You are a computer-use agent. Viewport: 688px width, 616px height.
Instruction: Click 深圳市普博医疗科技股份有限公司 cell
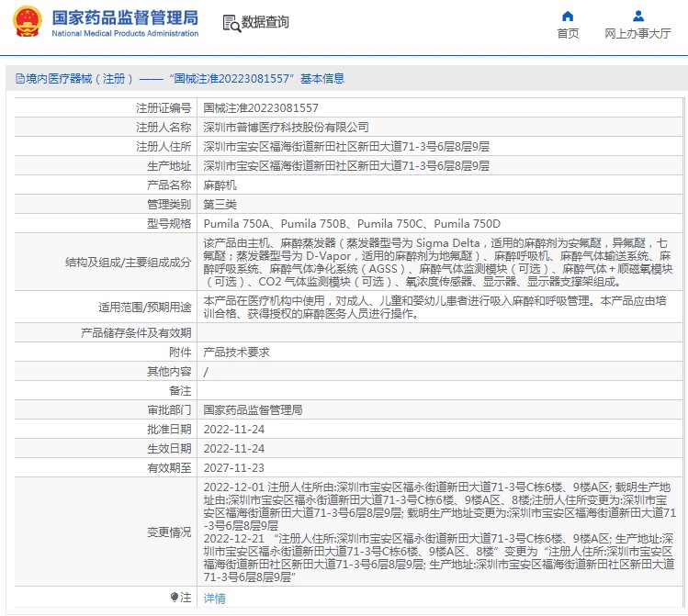point(286,127)
